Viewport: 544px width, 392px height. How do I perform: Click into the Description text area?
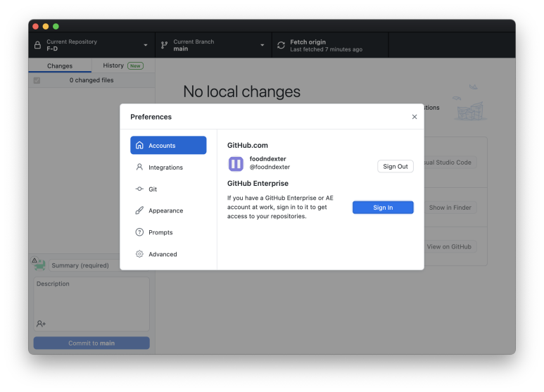[91, 304]
